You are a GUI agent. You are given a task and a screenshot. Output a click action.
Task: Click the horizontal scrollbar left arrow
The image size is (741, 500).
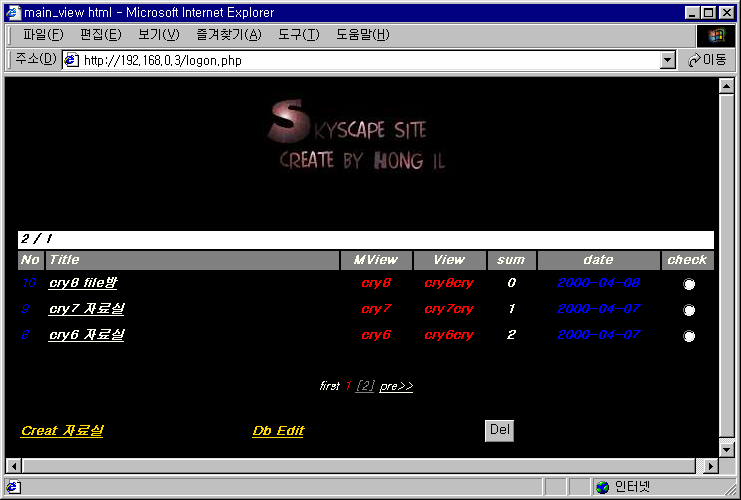coord(14,466)
